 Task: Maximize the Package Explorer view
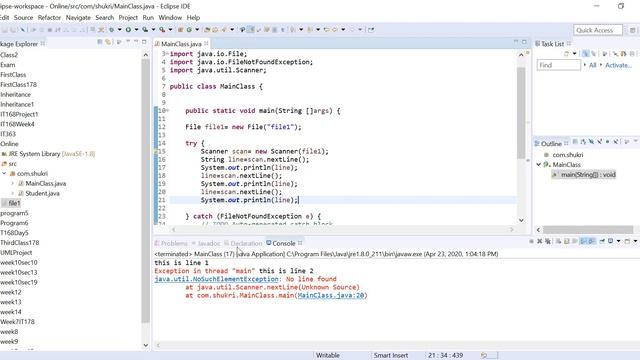[x=144, y=42]
